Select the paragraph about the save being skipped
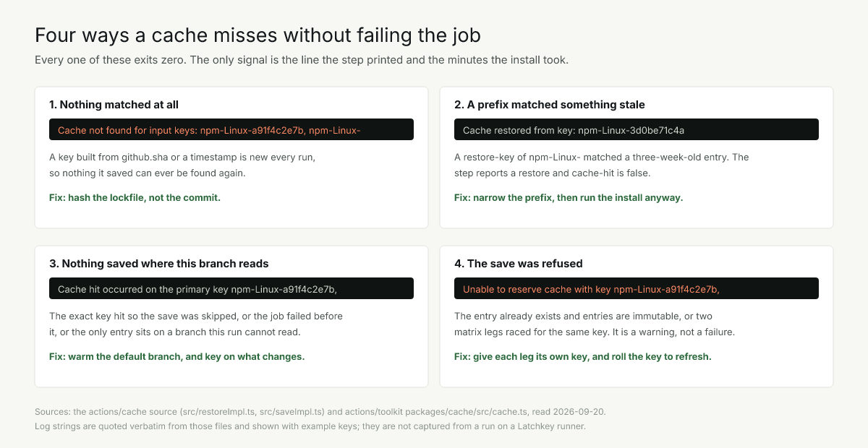 [x=196, y=324]
